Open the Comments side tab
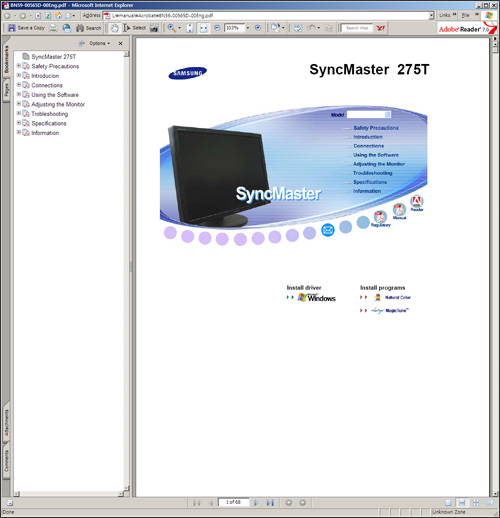 point(6,461)
